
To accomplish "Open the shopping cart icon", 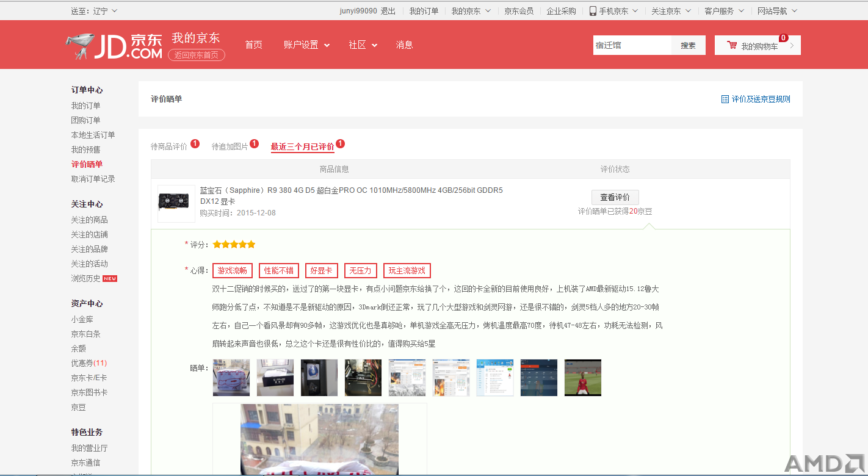I will pyautogui.click(x=731, y=45).
